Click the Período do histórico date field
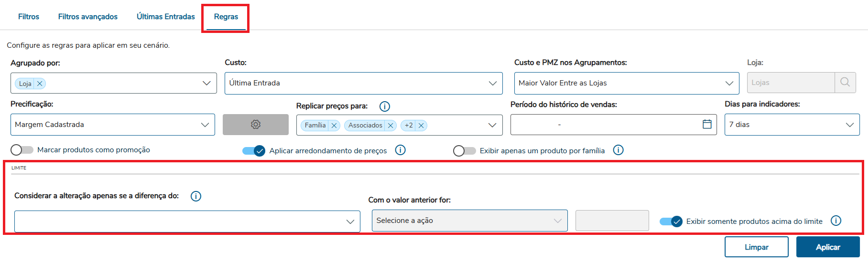This screenshot has width=868, height=264. pos(605,125)
